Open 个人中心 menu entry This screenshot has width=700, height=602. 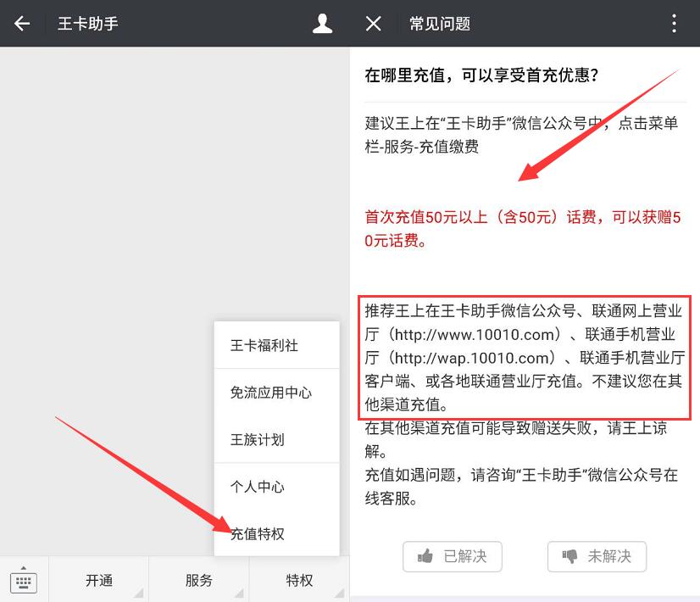pos(277,487)
